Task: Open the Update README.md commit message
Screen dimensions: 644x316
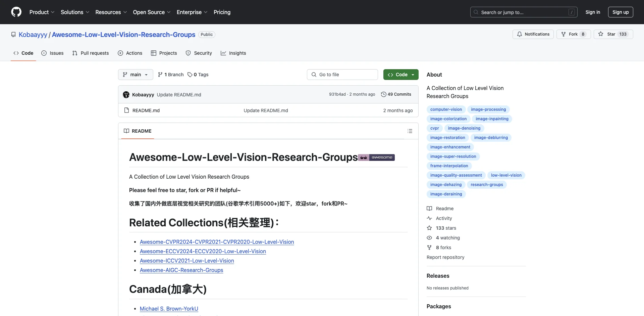Action: click(x=179, y=95)
